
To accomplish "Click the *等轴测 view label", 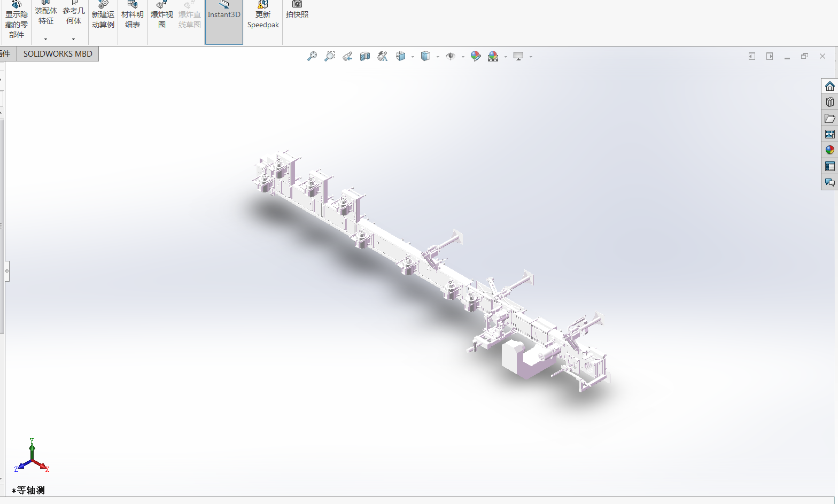I will (x=28, y=490).
